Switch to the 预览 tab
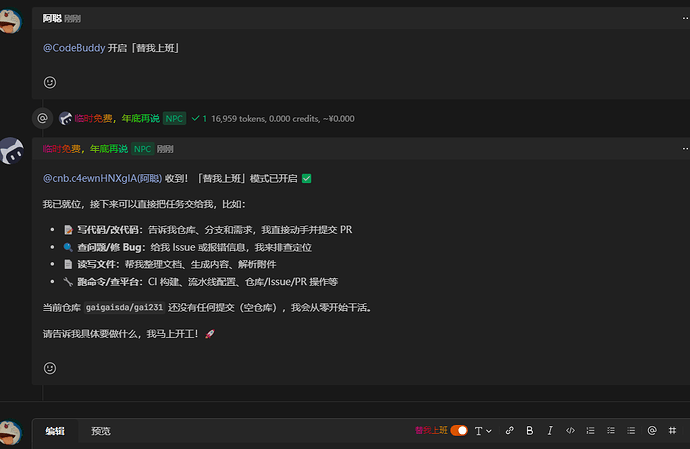690x449 pixels. (101, 431)
